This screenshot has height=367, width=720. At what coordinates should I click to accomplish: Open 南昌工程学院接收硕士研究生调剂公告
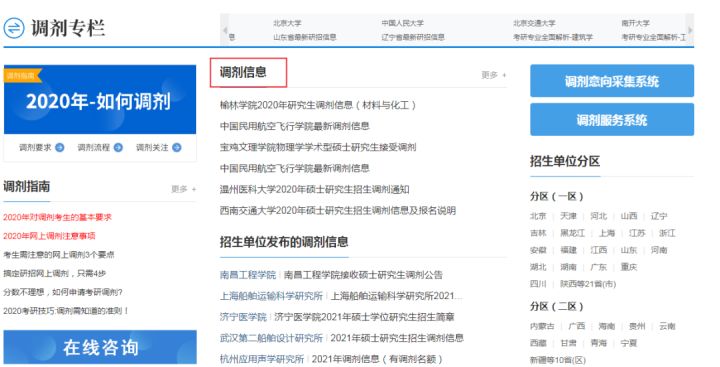363,275
